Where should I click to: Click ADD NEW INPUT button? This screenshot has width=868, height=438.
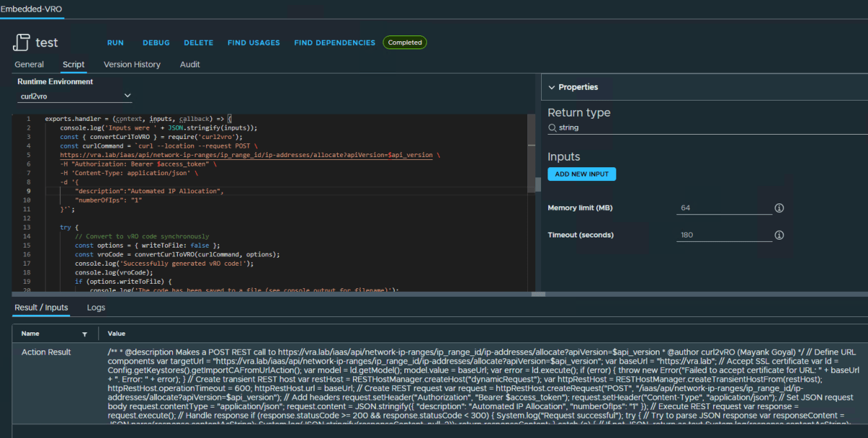(582, 174)
